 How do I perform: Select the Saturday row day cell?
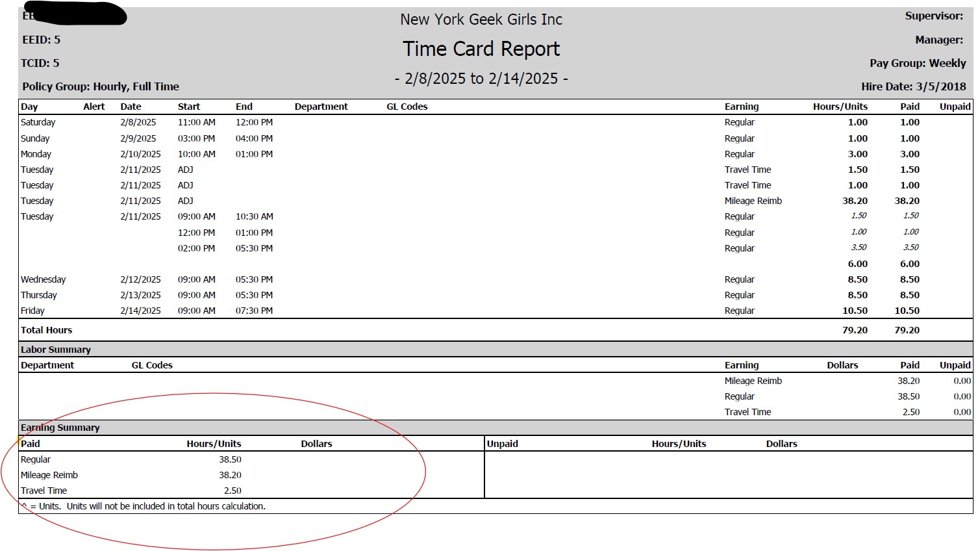coord(38,122)
